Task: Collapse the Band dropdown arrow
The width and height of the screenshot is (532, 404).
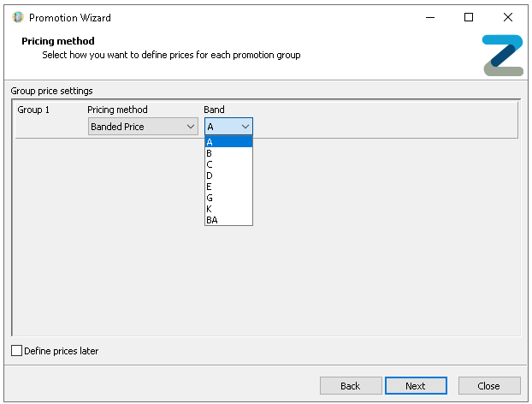Action: pyautogui.click(x=245, y=127)
